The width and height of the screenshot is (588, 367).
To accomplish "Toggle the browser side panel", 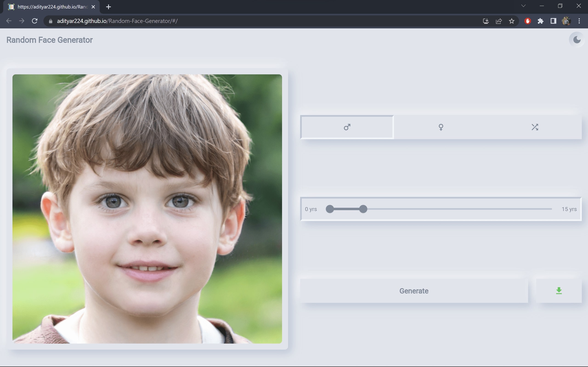I will click(553, 21).
